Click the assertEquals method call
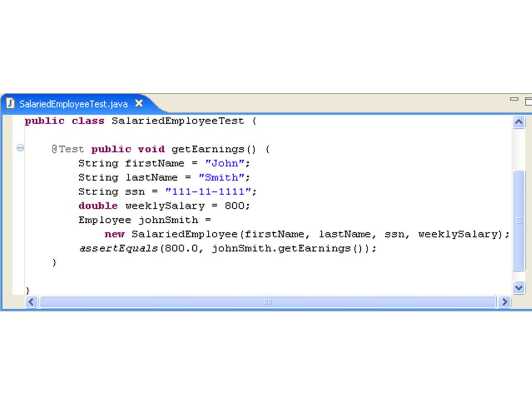 (x=119, y=249)
